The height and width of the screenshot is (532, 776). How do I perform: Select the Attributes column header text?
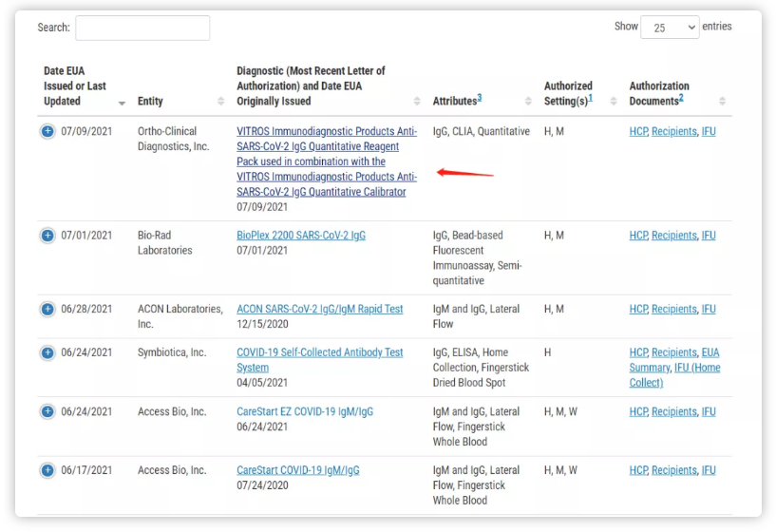click(x=455, y=102)
